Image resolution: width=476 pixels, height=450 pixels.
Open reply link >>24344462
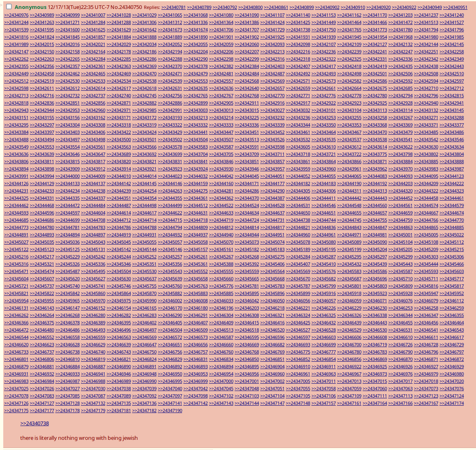[16, 205]
